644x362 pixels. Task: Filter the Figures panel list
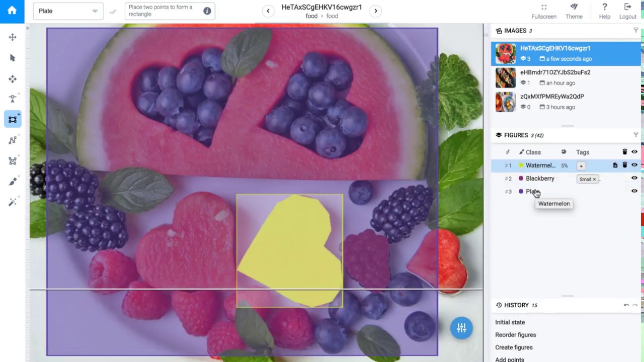click(635, 135)
